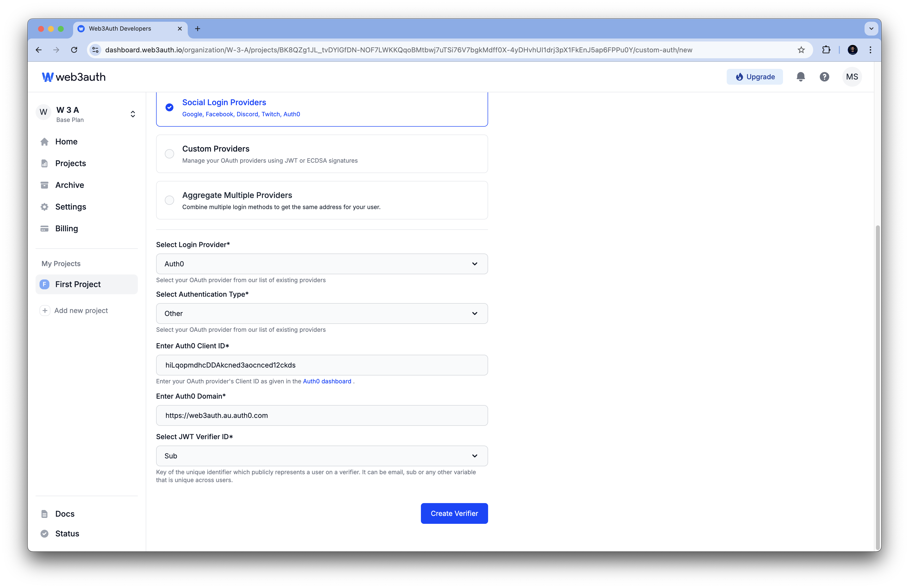Click the plus icon beside Add new project
This screenshot has height=588, width=909.
pyautogui.click(x=45, y=311)
